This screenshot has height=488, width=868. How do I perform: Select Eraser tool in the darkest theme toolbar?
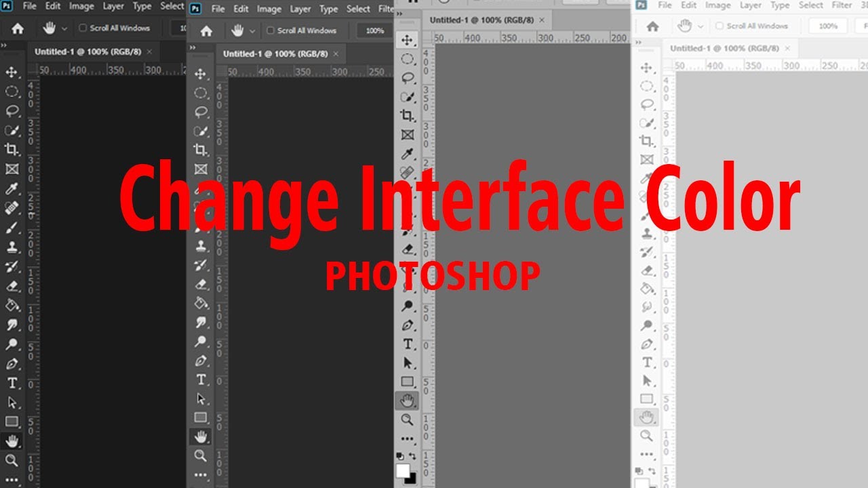(x=12, y=285)
